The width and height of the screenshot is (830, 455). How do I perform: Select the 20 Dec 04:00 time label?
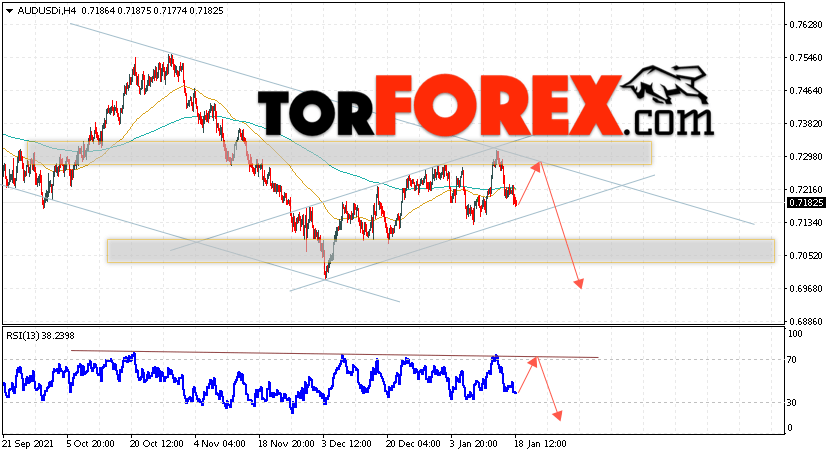413,443
